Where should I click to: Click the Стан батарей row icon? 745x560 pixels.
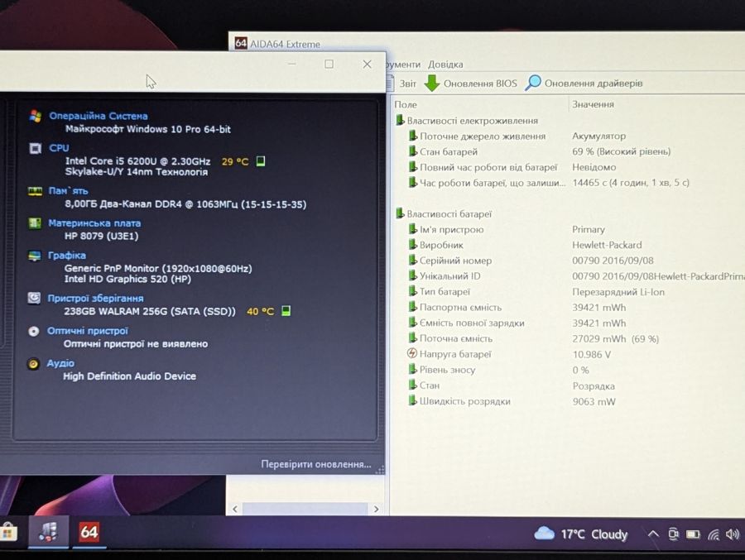[413, 151]
